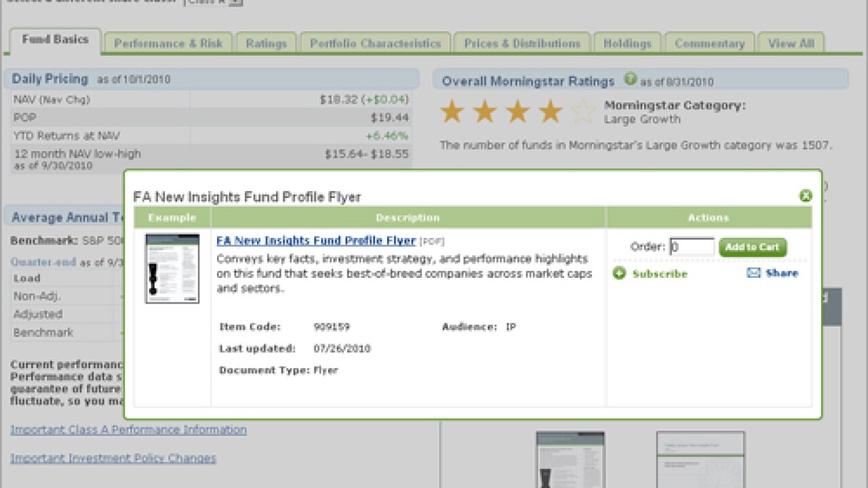Close the Fund Profile Flyer popup
This screenshot has height=488, width=868.
[806, 196]
